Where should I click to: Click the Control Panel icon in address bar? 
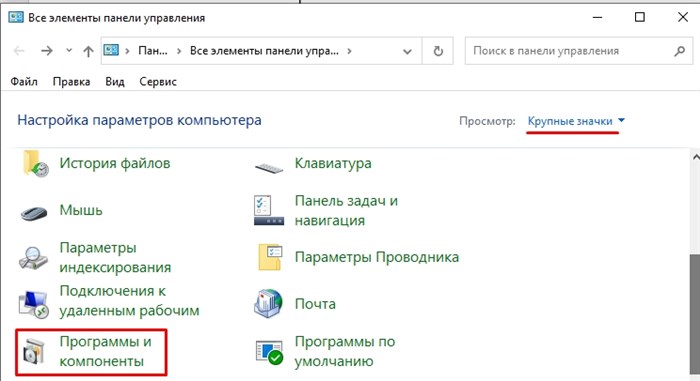point(111,50)
